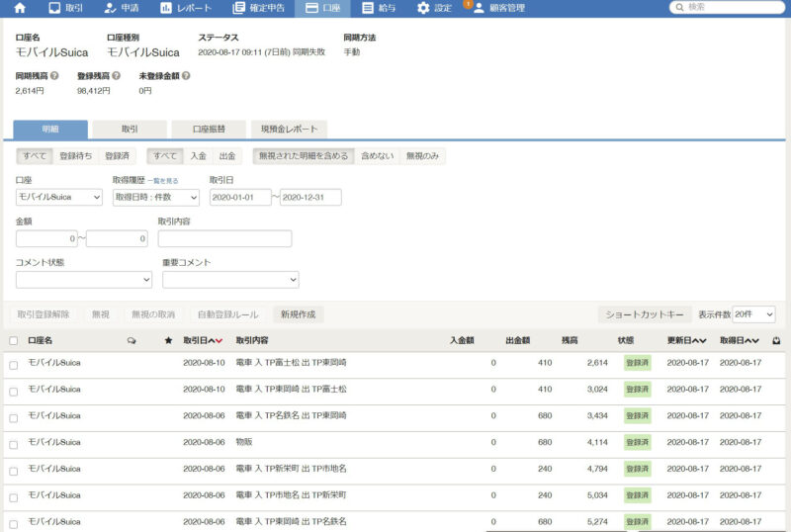791x532 pixels.
Task: Click 登録済 badge in balance 2,614 row
Action: [637, 363]
